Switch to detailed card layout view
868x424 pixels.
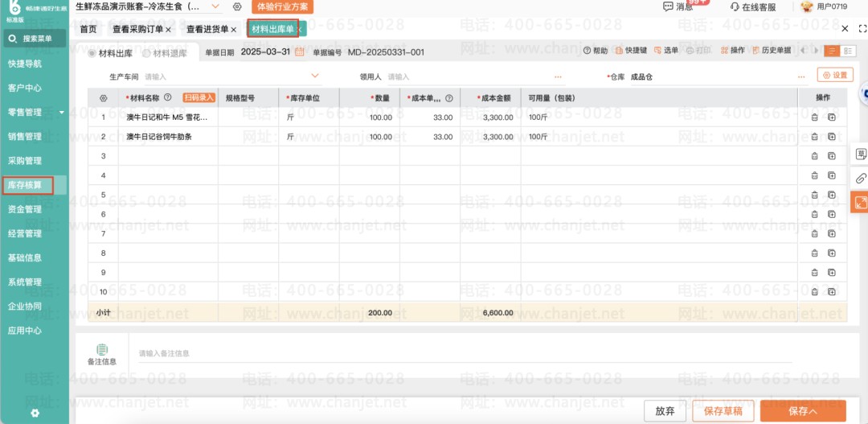[x=848, y=51]
